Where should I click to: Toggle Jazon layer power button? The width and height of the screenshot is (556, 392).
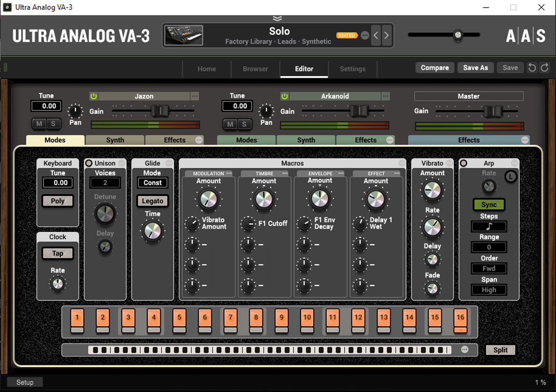click(x=94, y=96)
